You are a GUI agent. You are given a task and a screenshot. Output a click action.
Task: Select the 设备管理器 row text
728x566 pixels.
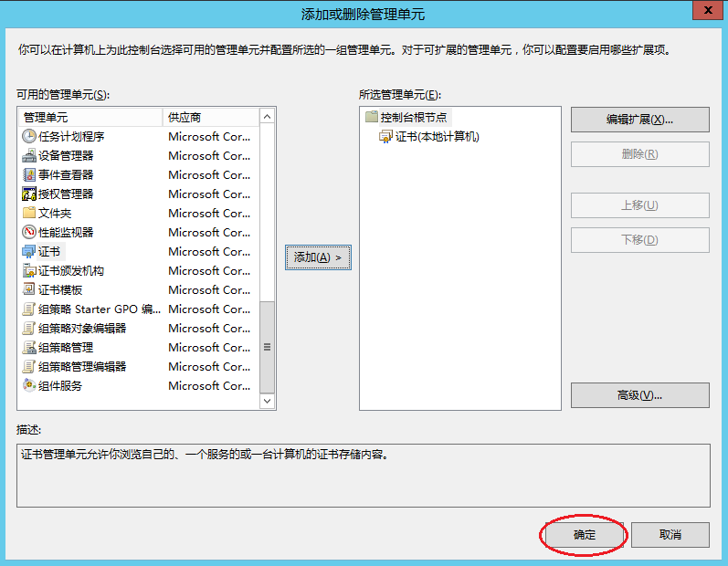(66, 155)
